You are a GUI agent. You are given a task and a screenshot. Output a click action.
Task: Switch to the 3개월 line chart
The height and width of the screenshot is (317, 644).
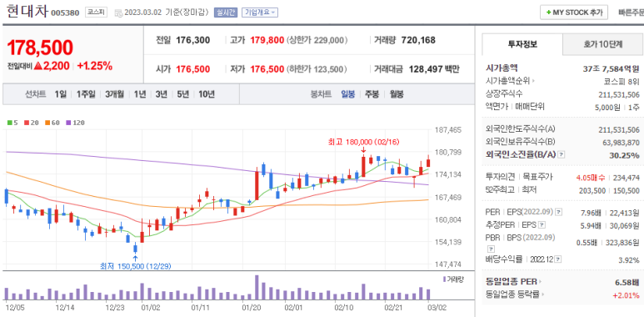pos(114,94)
